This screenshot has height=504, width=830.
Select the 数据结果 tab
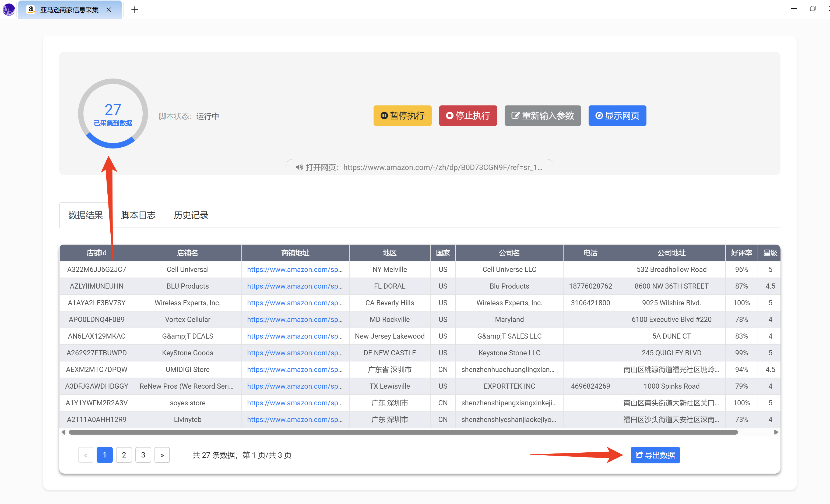[85, 215]
